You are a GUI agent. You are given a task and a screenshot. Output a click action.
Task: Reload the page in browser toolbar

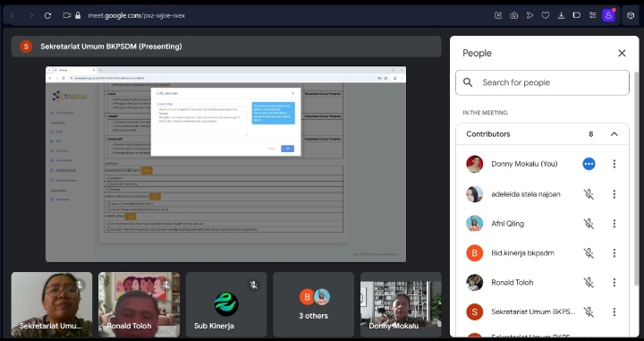pyautogui.click(x=47, y=15)
